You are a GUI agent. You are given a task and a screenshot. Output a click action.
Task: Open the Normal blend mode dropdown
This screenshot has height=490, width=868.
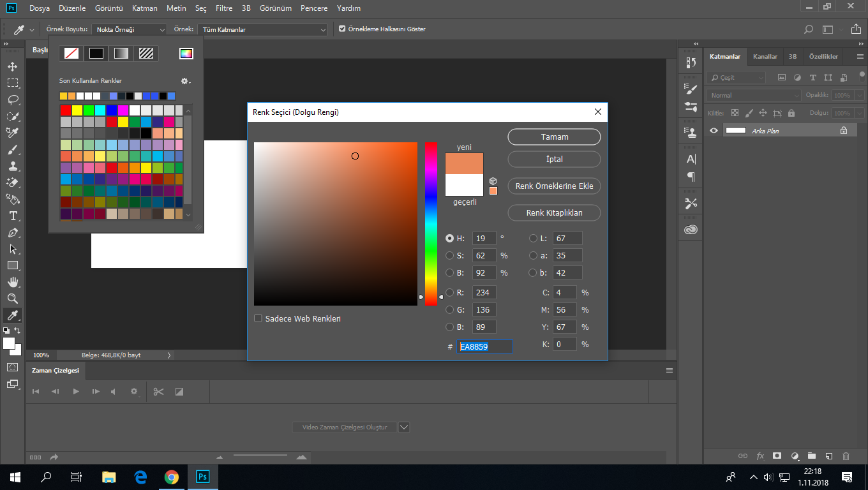(x=753, y=95)
